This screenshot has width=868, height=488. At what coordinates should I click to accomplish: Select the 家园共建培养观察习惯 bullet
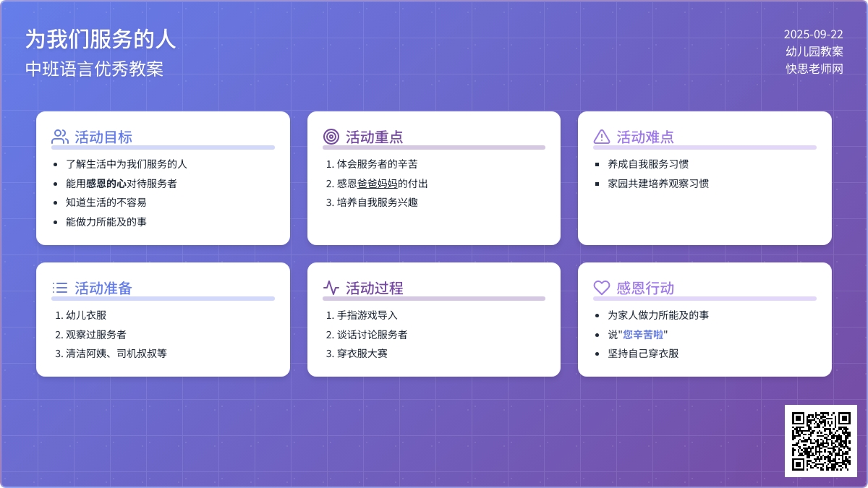pyautogui.click(x=658, y=184)
